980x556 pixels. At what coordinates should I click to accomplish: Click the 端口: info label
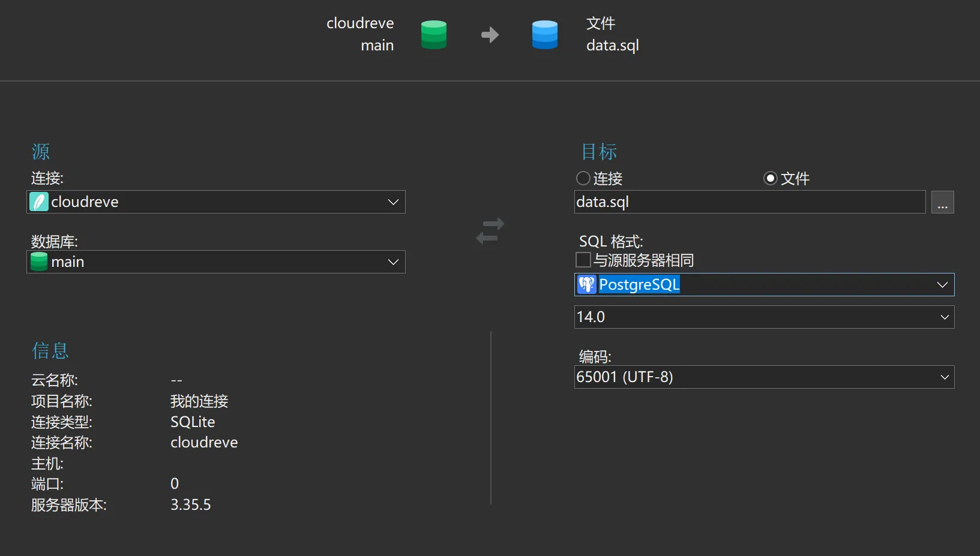click(x=47, y=484)
